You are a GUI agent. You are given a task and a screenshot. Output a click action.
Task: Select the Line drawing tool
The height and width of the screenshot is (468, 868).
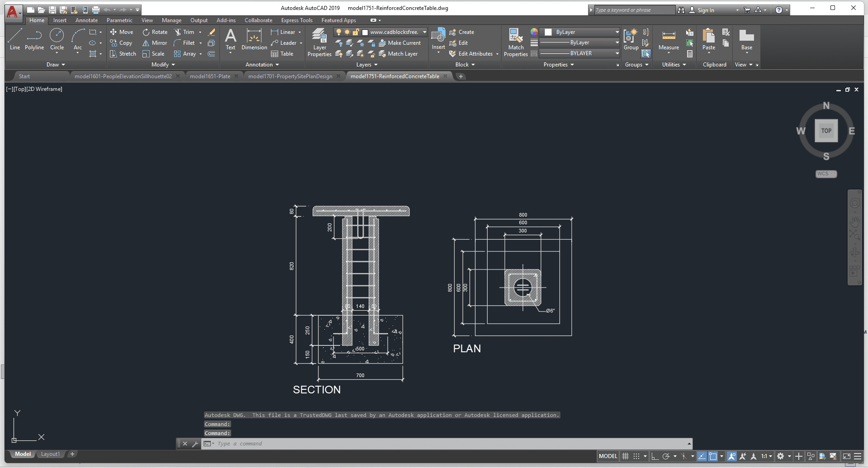(14, 38)
